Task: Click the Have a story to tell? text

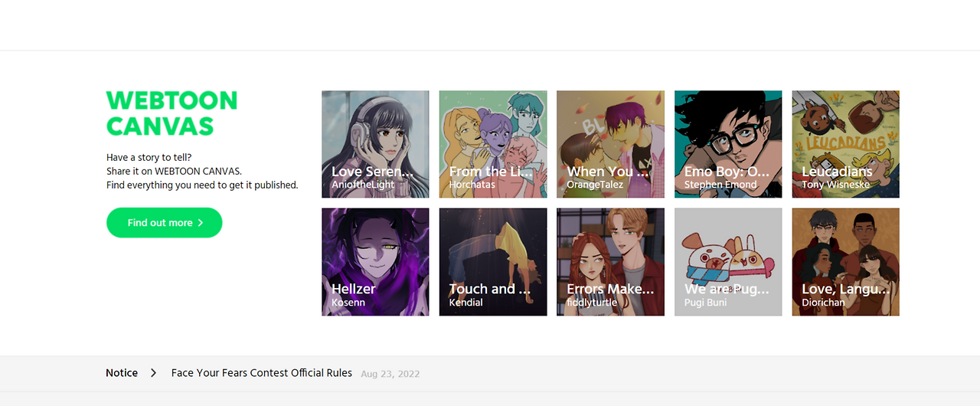Action: 149,158
